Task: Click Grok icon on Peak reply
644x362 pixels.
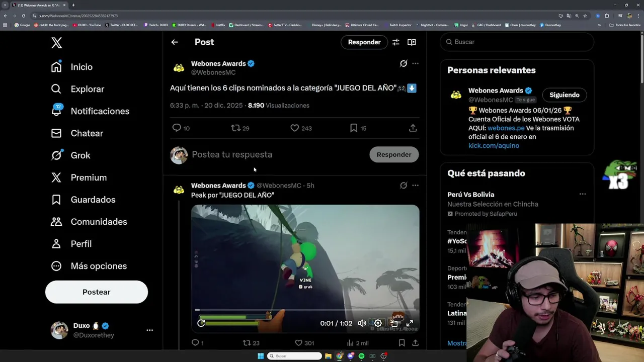Action: (404, 186)
